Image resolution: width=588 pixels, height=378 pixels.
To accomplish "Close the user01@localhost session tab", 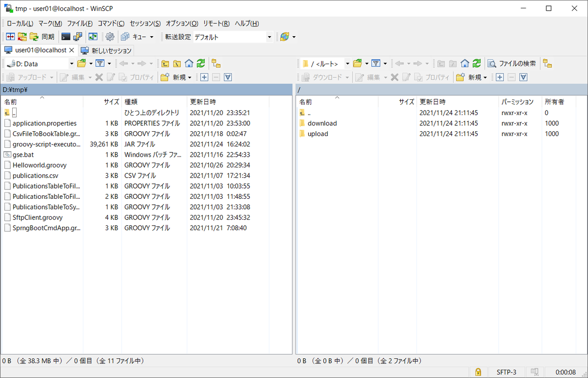I will 72,50.
